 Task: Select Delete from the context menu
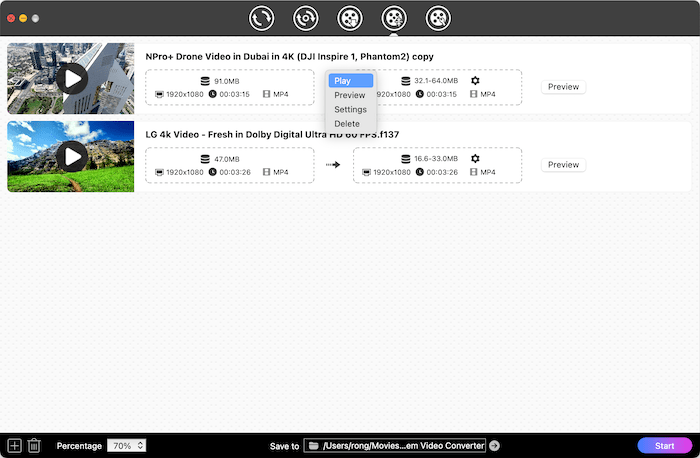coord(346,124)
